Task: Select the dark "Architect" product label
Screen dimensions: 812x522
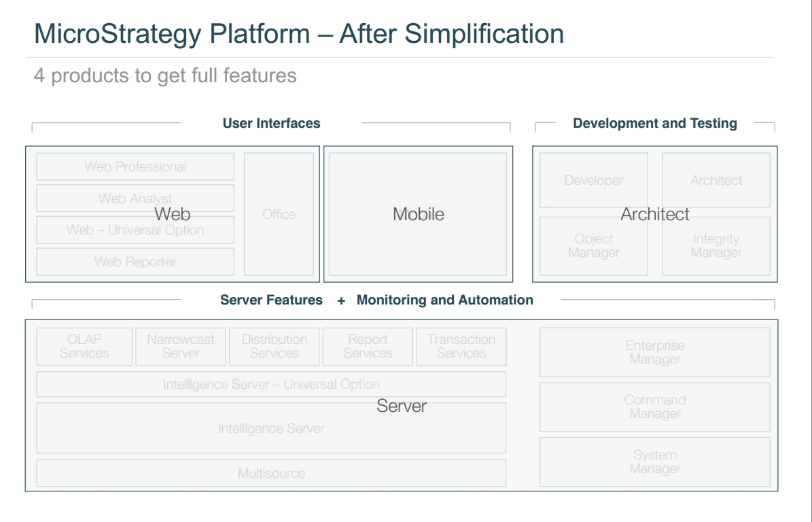Action: pyautogui.click(x=655, y=214)
